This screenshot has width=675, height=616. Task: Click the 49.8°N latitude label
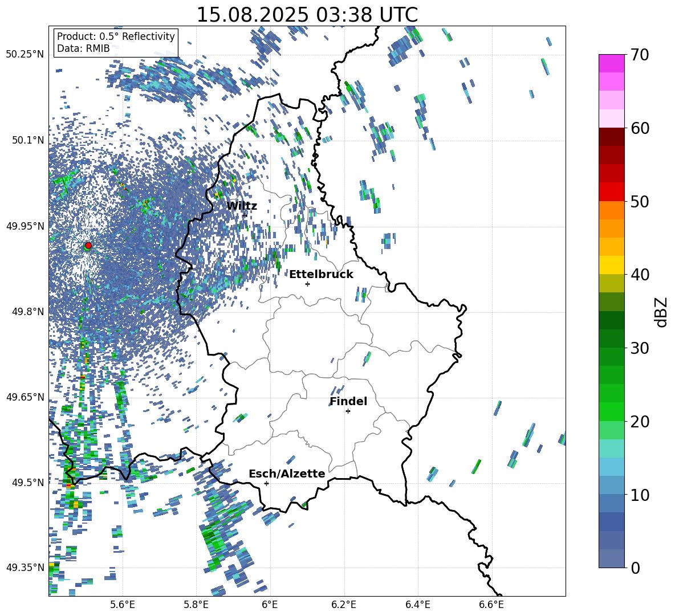coord(28,312)
